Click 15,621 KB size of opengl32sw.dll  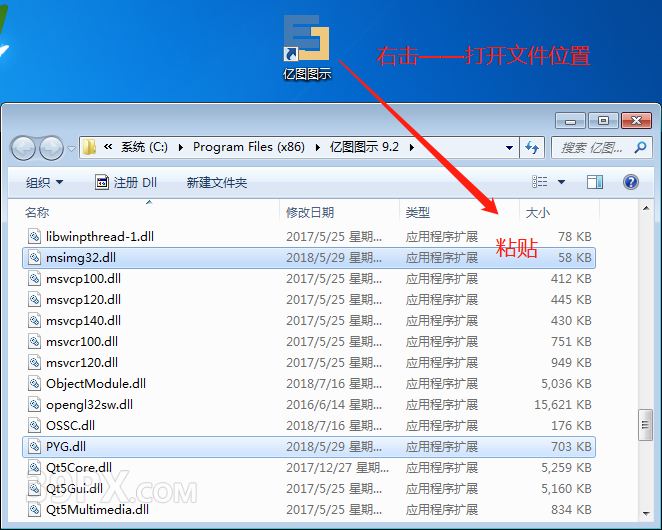click(x=563, y=405)
